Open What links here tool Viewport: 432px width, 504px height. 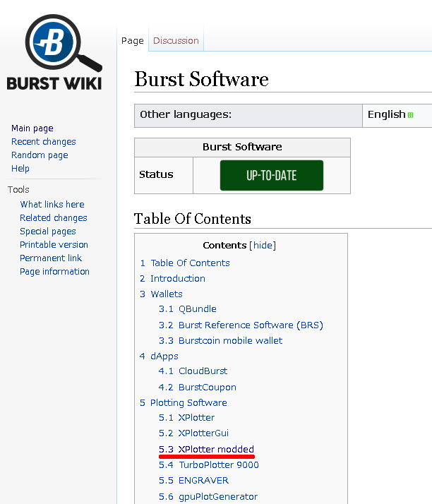tap(52, 205)
